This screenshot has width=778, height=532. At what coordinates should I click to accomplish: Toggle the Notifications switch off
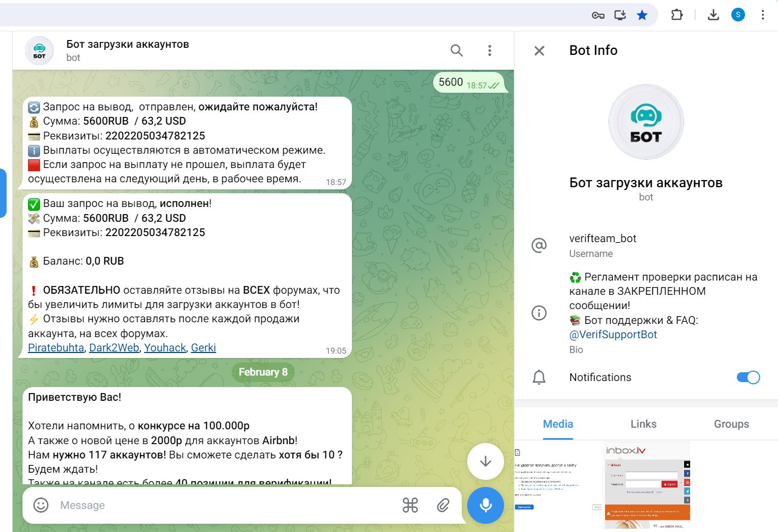[x=748, y=377]
